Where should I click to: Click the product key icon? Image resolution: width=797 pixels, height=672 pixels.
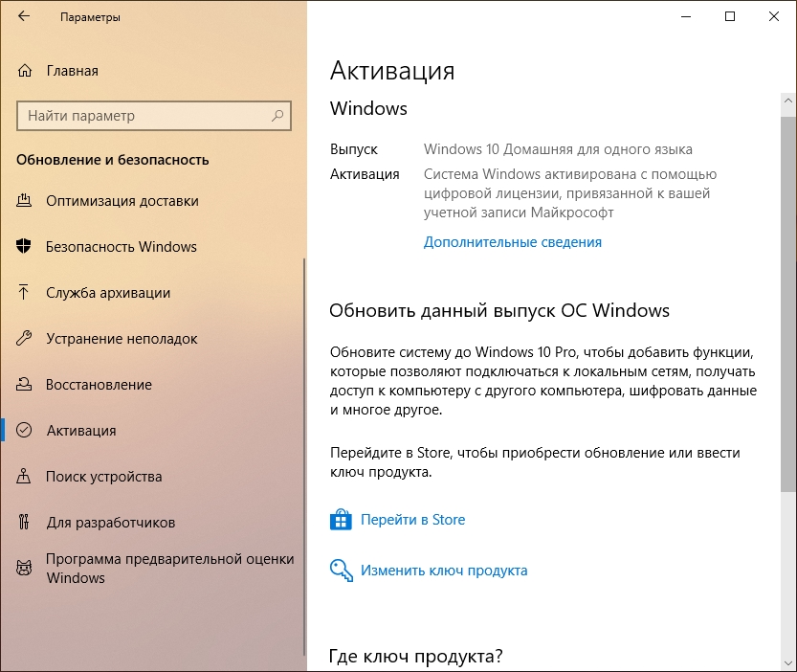pos(341,571)
